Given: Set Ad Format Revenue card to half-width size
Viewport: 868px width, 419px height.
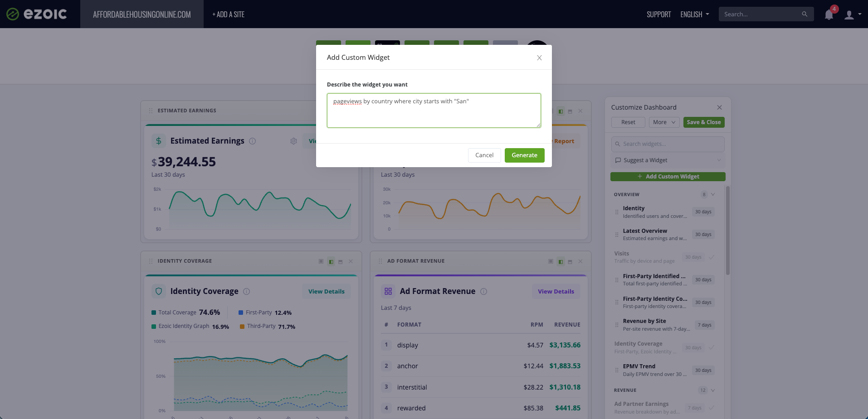Looking at the screenshot, I should point(561,262).
